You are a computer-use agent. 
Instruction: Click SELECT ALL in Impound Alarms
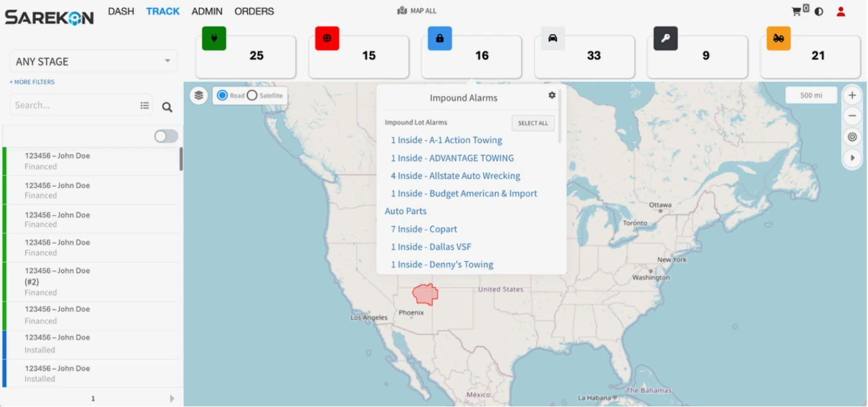coord(533,123)
